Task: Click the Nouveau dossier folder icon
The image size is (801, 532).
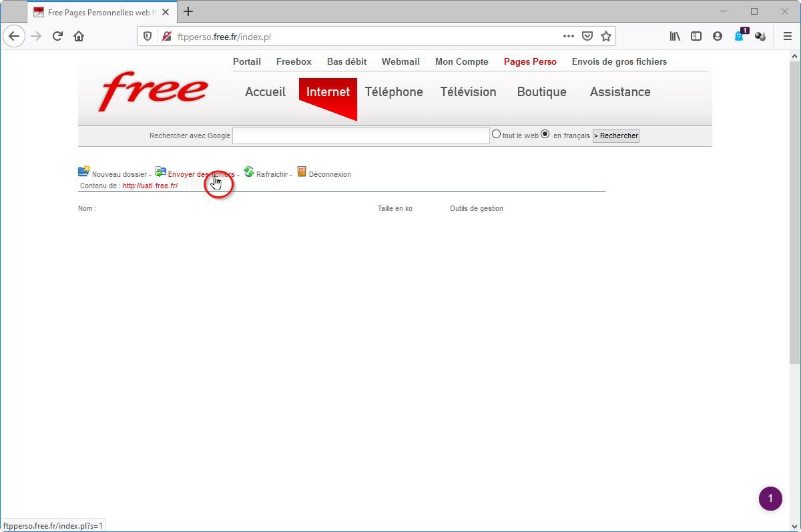Action: tap(83, 172)
